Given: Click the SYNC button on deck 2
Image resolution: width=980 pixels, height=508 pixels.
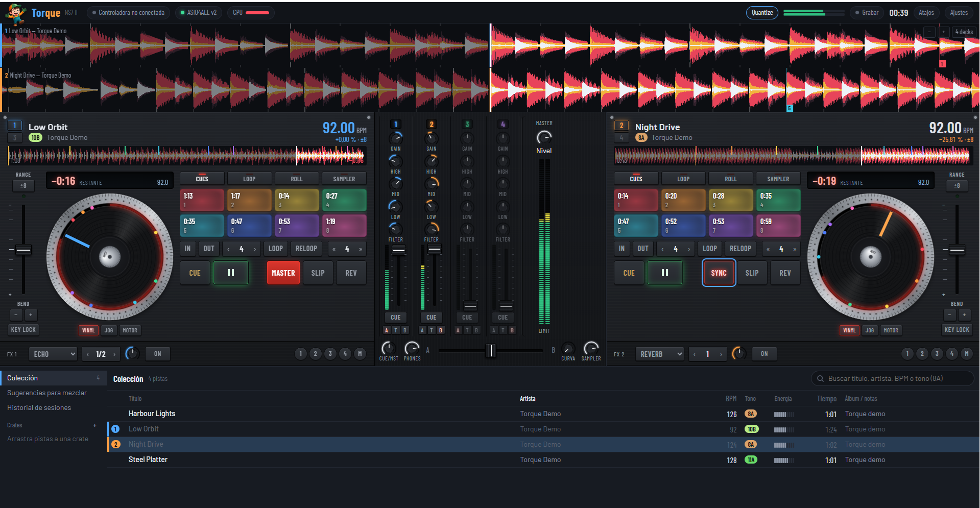Looking at the screenshot, I should pyautogui.click(x=719, y=273).
